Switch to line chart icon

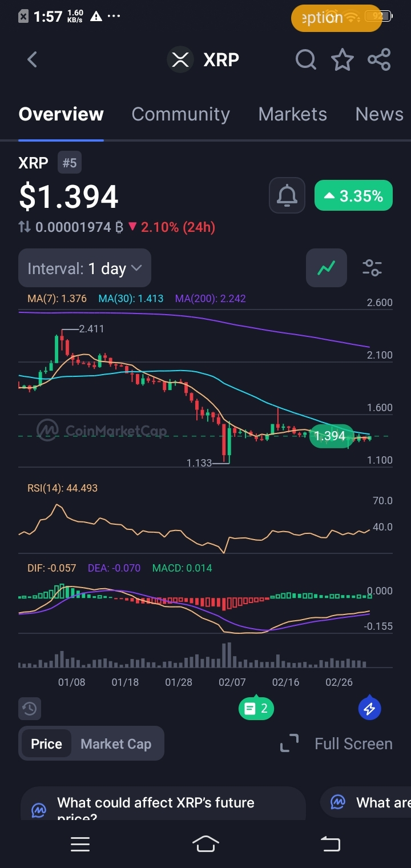pyautogui.click(x=327, y=268)
